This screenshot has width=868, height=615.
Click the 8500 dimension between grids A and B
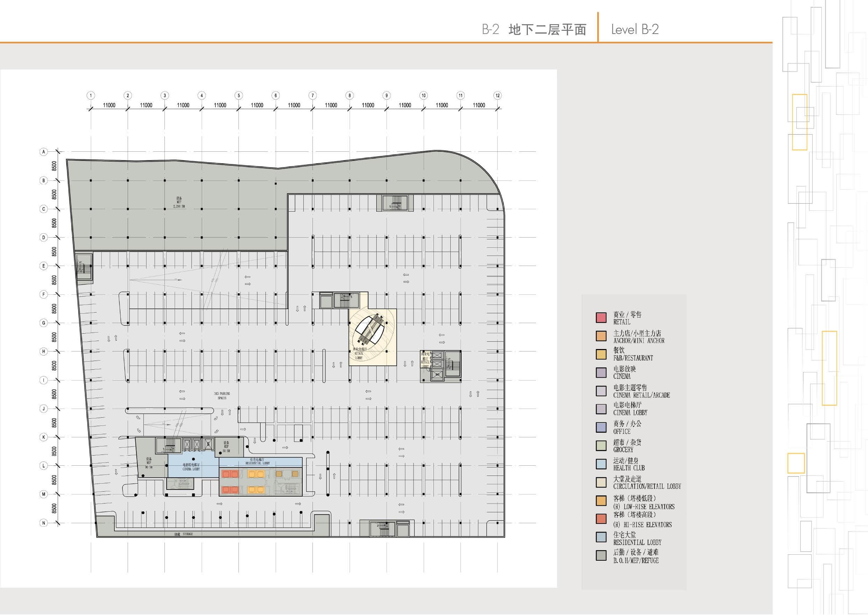pos(54,166)
